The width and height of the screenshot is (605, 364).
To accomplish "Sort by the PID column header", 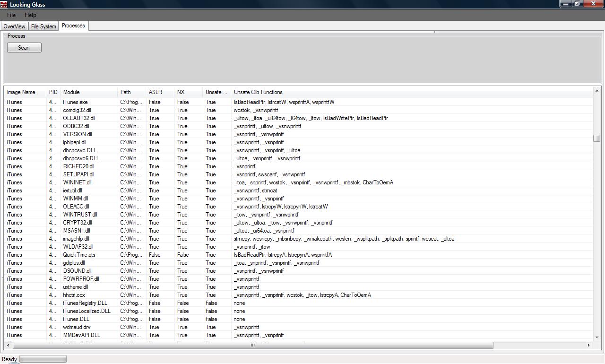I will [53, 92].
